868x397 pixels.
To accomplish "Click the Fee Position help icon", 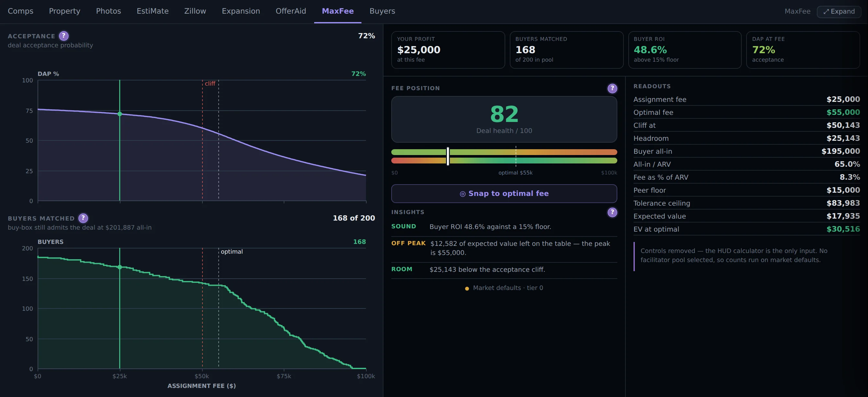I will coord(612,88).
